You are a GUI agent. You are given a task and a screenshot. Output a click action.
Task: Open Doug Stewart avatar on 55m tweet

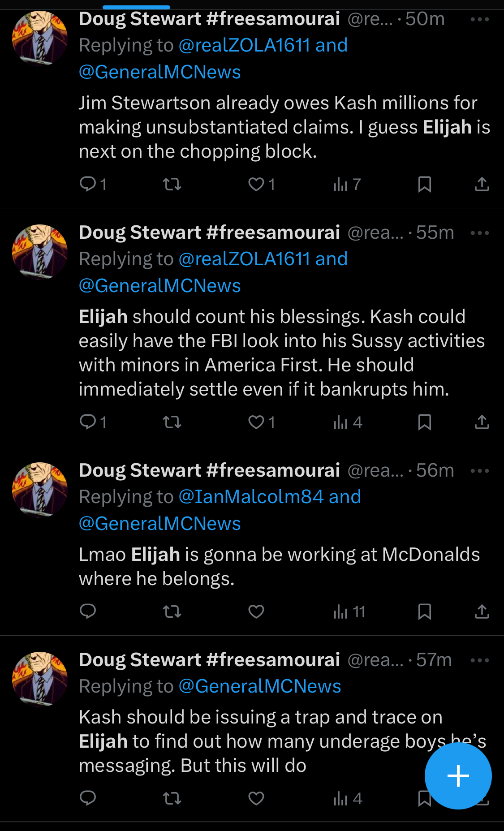[40, 252]
